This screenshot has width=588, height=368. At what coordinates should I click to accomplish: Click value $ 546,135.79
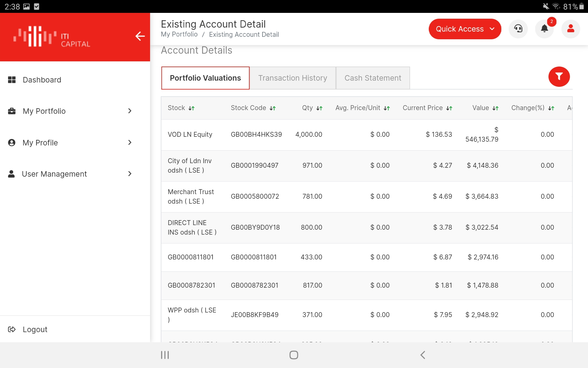pos(482,135)
